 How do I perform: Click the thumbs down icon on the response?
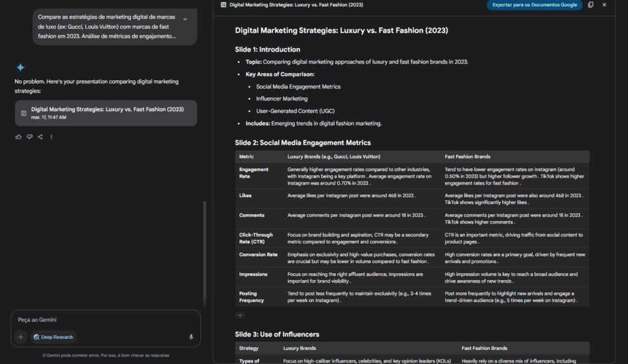(x=29, y=137)
